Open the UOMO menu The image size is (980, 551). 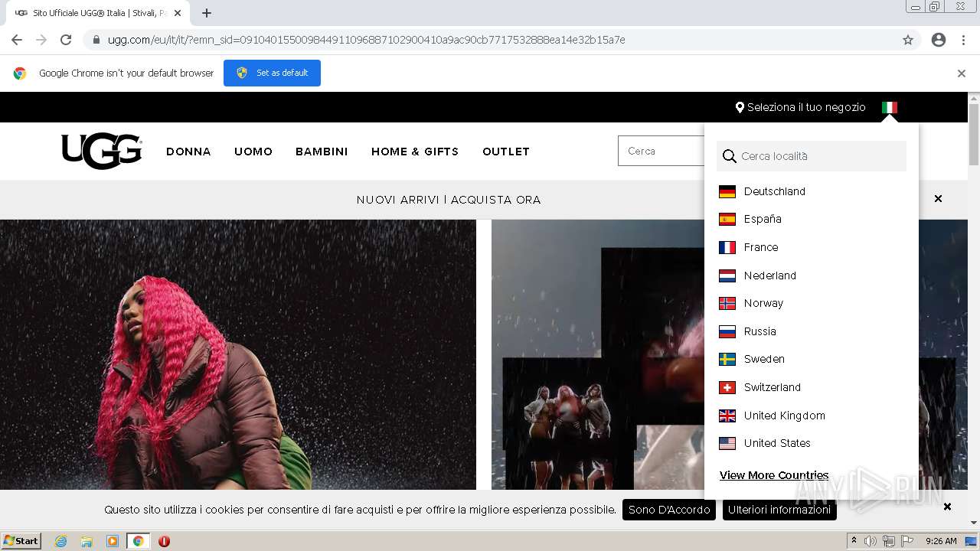point(253,152)
